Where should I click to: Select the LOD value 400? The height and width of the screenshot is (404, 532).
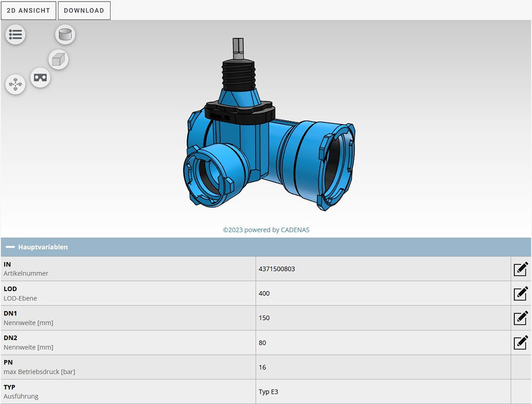(264, 293)
